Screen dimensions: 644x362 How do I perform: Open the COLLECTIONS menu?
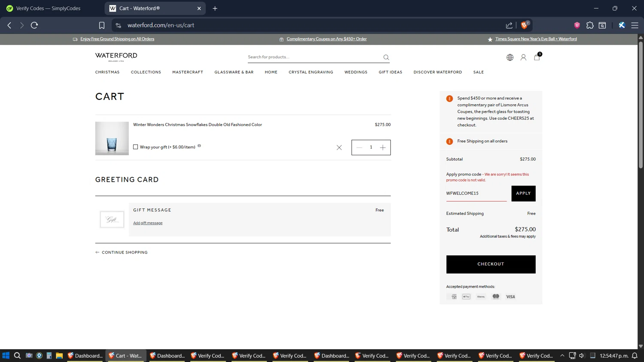point(146,72)
